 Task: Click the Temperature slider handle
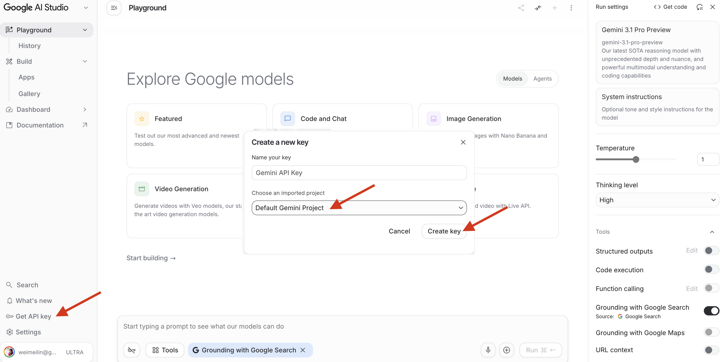click(x=636, y=159)
